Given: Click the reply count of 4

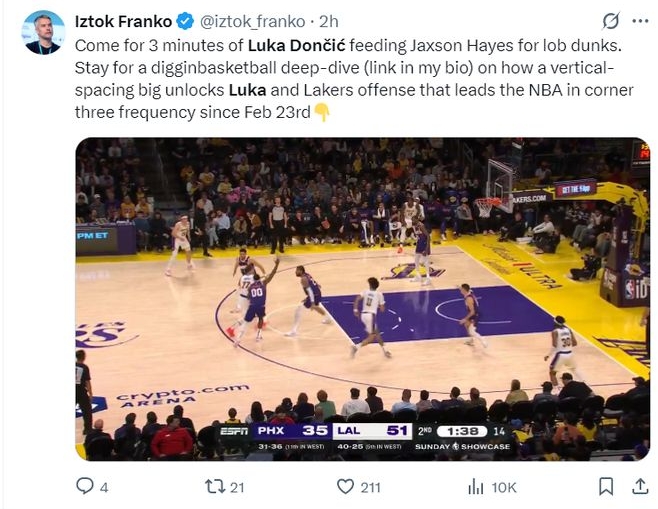Looking at the screenshot, I should coord(104,487).
